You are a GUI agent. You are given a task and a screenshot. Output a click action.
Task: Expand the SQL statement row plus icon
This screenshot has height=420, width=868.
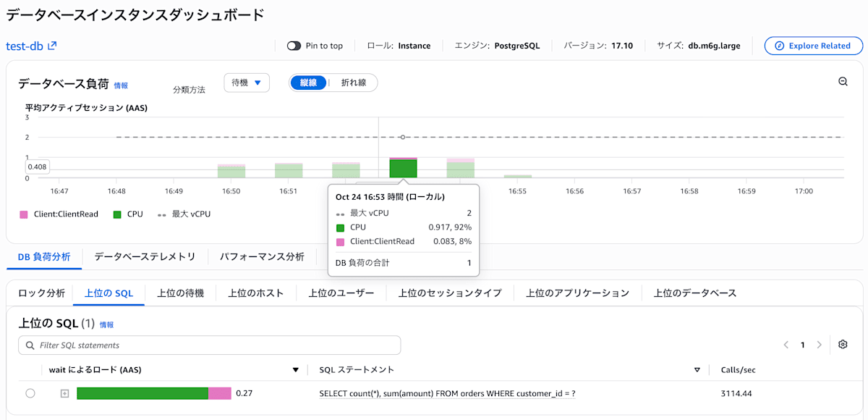coord(64,393)
